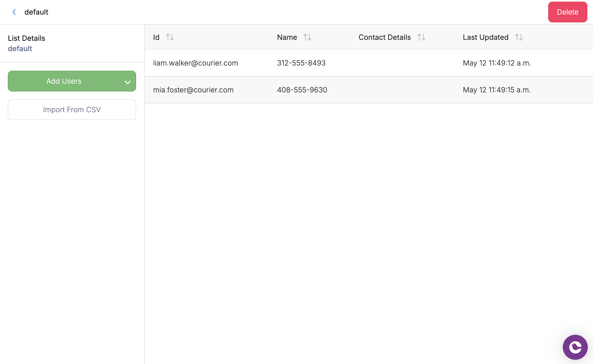593x364 pixels.
Task: Select the liam.walker@courier.com row
Action: (x=196, y=63)
